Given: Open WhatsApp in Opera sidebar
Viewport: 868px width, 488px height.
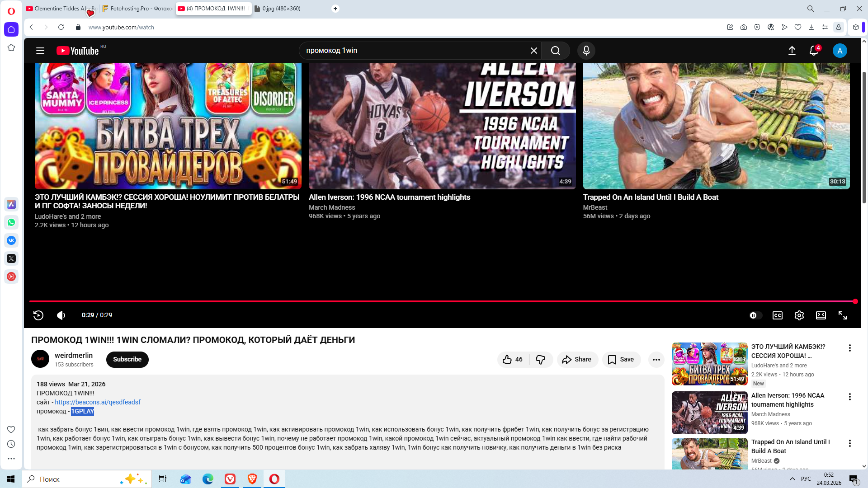Looking at the screenshot, I should [11, 222].
